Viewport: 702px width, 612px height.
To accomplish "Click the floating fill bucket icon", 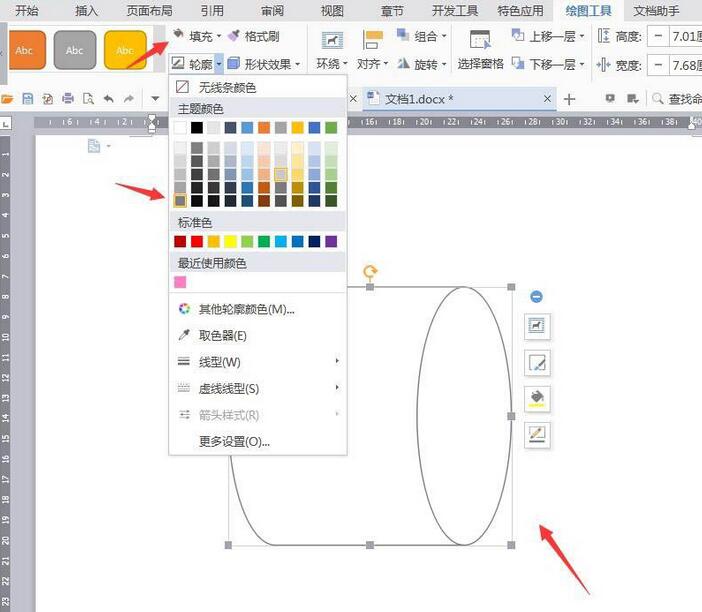I will click(537, 398).
